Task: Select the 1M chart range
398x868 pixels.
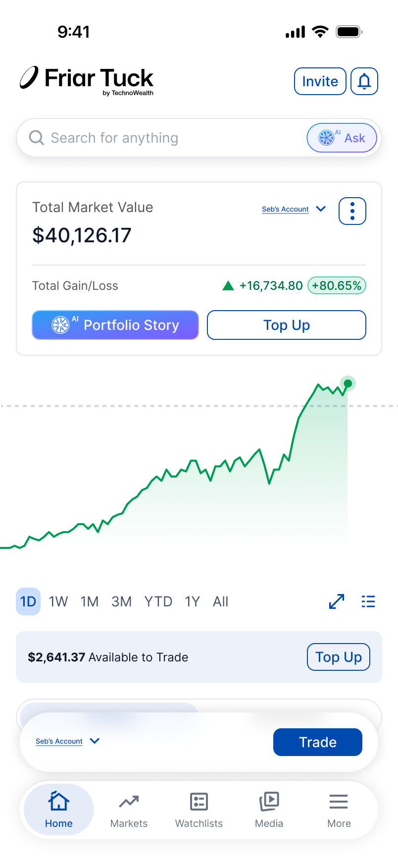Action: (90, 601)
